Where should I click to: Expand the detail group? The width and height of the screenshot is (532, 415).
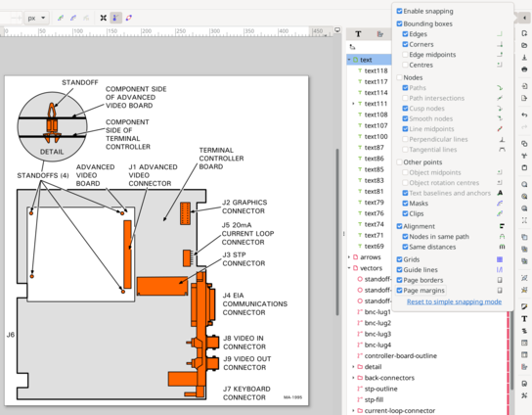(x=353, y=367)
